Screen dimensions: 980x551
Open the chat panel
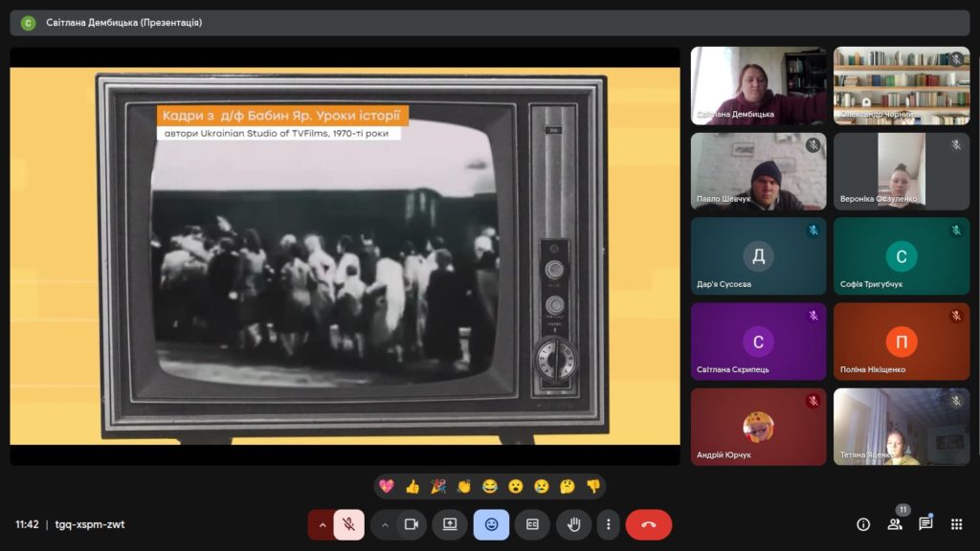(925, 523)
